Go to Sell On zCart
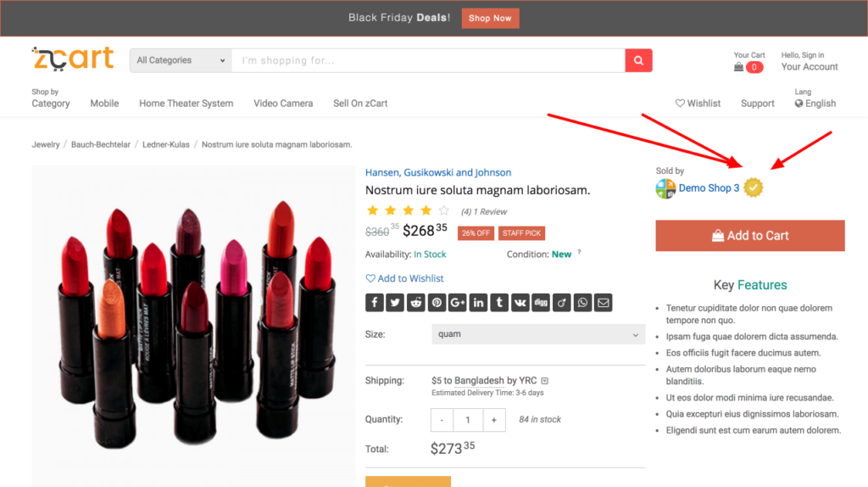Viewport: 868px width, 487px height. (x=360, y=104)
